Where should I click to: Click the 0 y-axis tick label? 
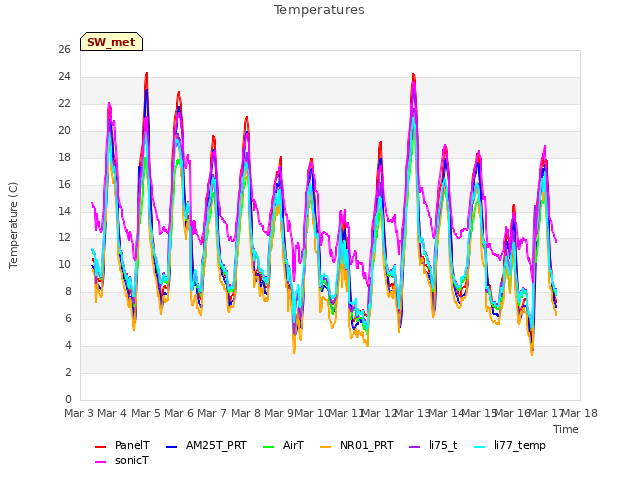68,400
